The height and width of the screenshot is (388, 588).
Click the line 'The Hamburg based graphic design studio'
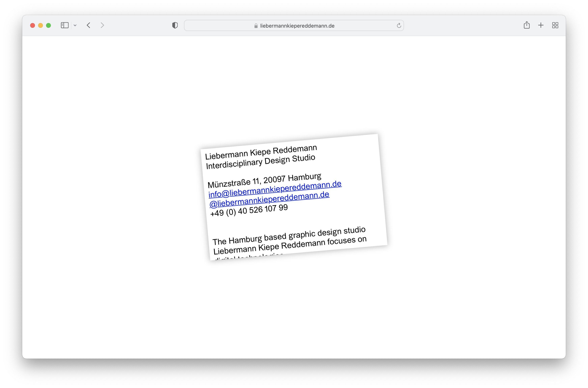click(x=289, y=235)
